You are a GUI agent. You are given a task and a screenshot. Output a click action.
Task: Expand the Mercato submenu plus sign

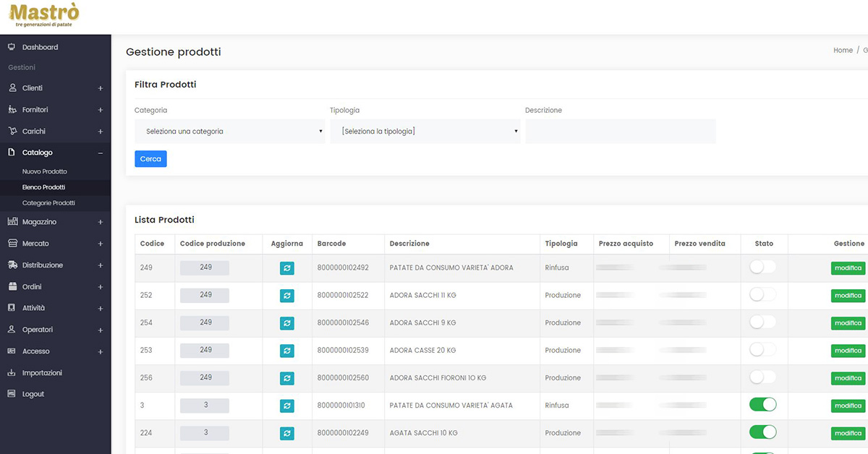point(101,244)
